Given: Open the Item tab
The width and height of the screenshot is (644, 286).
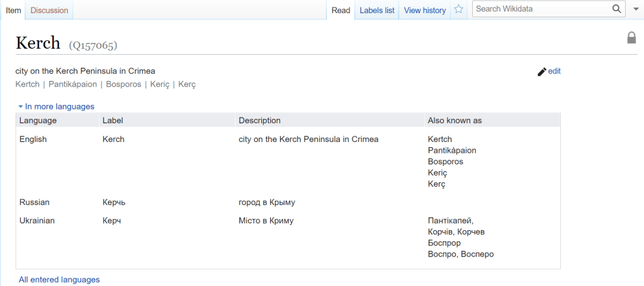Looking at the screenshot, I should click(x=13, y=10).
